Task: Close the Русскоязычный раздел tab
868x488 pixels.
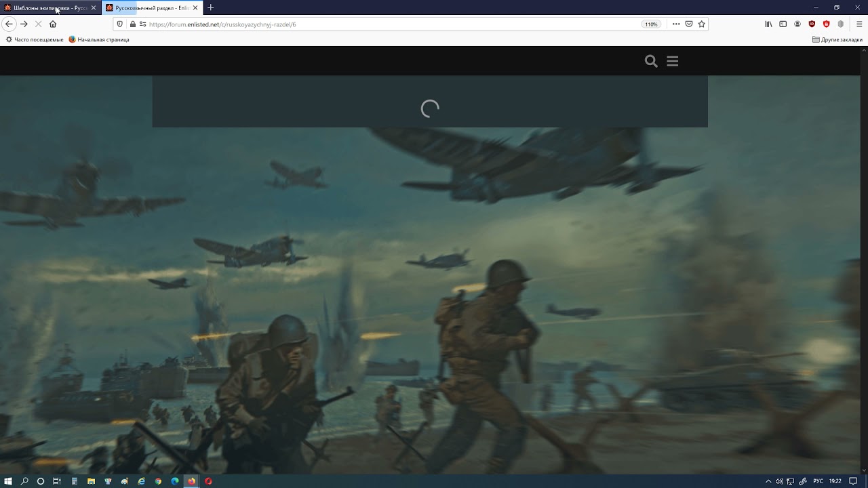Action: 195,7
